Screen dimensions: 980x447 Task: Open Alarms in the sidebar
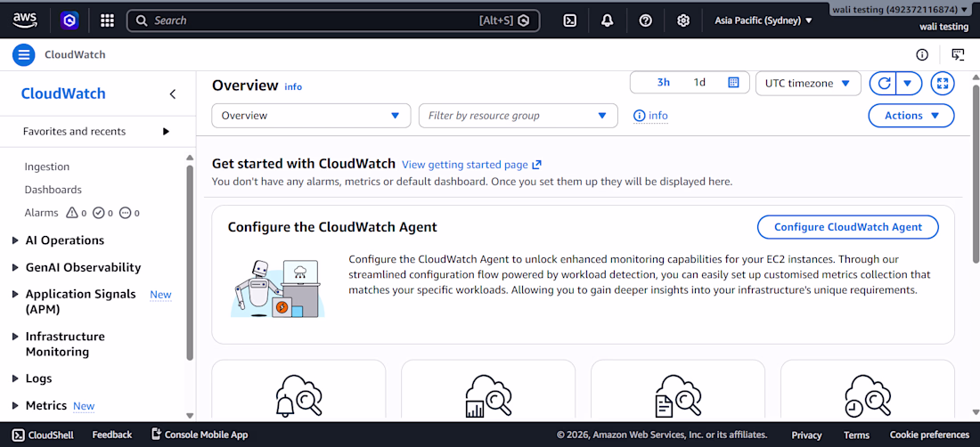(x=41, y=213)
